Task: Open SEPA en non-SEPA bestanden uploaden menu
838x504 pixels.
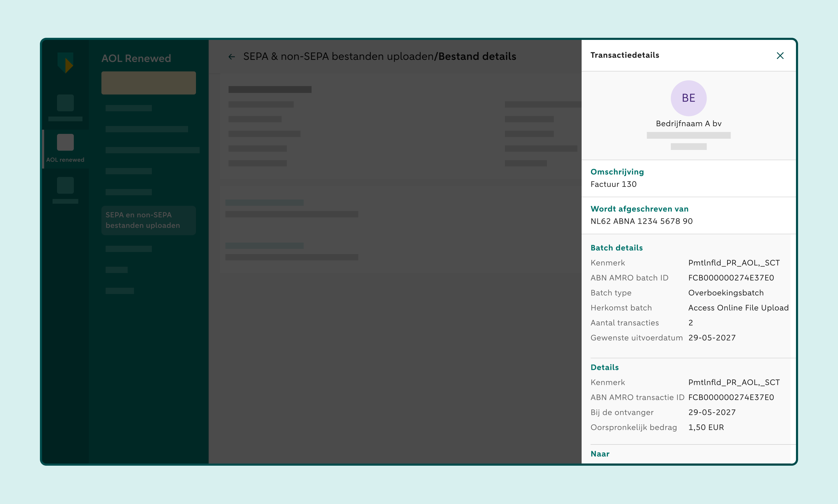Action: (x=148, y=220)
